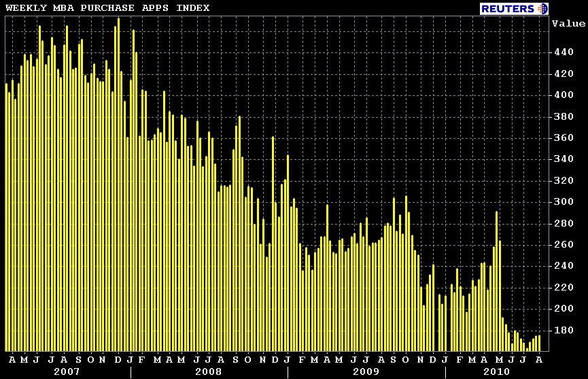Screen dimensions: 588x379
Task: Click the 220 value axis label
Action: (x=563, y=287)
